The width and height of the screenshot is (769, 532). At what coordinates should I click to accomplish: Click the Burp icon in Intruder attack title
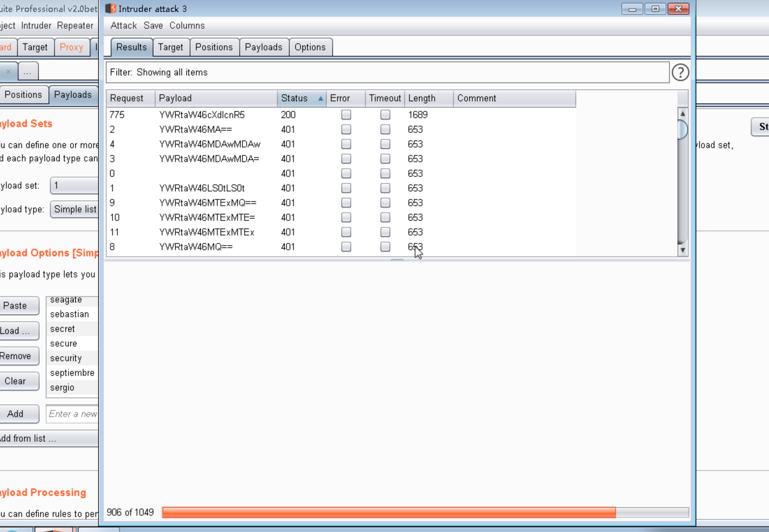pos(110,9)
